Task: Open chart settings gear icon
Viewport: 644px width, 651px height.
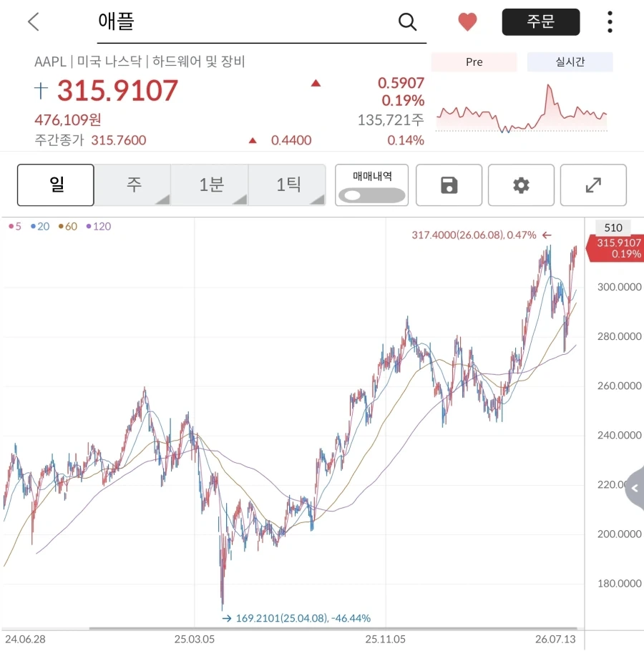Action: (521, 185)
